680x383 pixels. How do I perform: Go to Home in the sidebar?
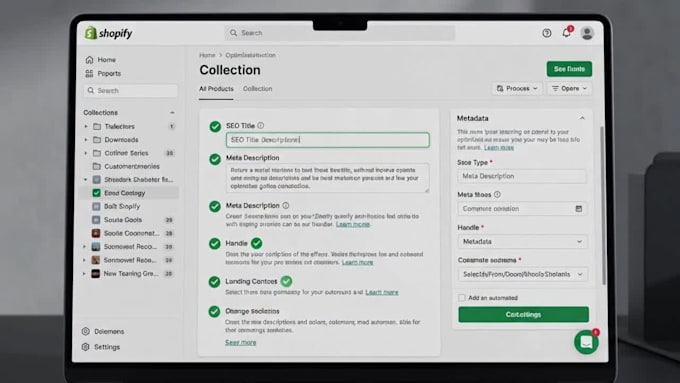click(x=106, y=59)
